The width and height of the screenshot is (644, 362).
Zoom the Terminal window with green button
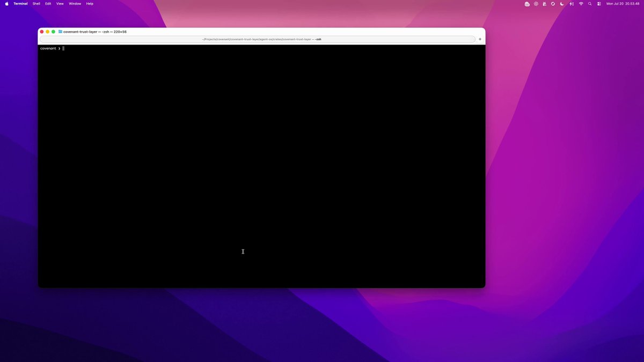click(x=54, y=32)
